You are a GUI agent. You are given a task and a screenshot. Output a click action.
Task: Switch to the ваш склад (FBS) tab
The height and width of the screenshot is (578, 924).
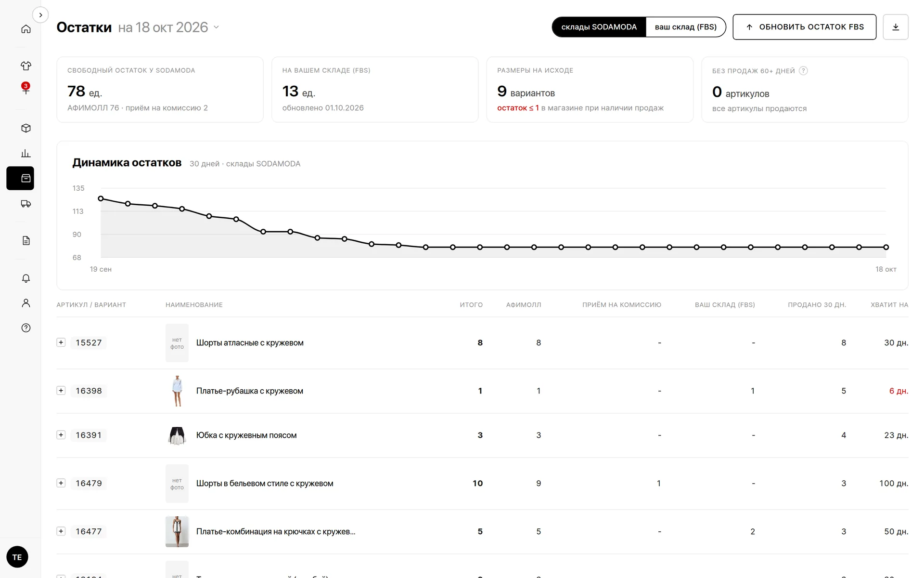(685, 27)
